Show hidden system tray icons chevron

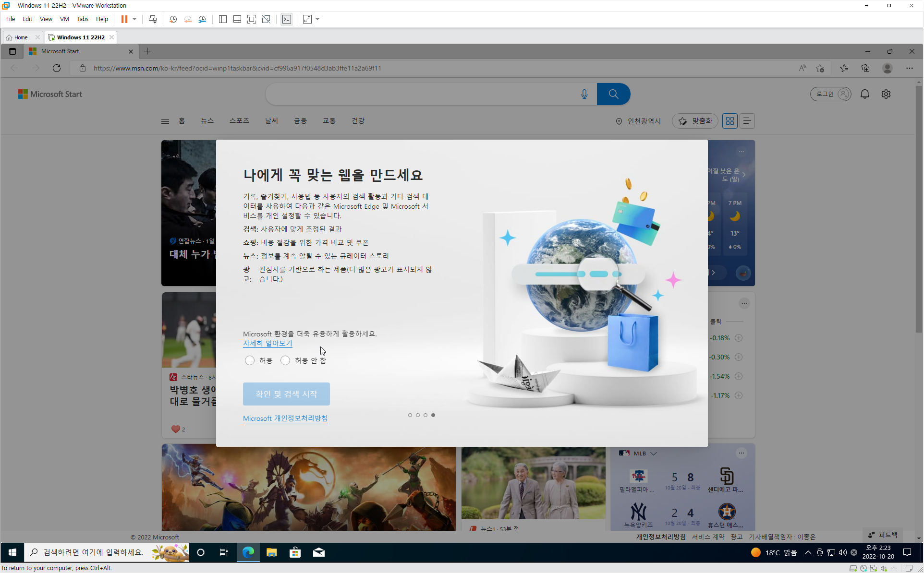point(808,552)
